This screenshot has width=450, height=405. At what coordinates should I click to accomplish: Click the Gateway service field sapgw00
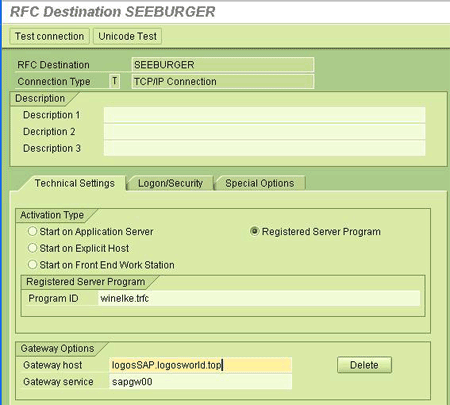(x=200, y=382)
